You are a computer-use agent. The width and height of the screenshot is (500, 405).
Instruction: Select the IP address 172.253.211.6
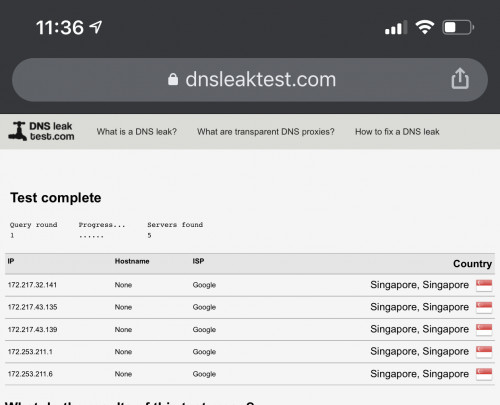click(x=30, y=374)
